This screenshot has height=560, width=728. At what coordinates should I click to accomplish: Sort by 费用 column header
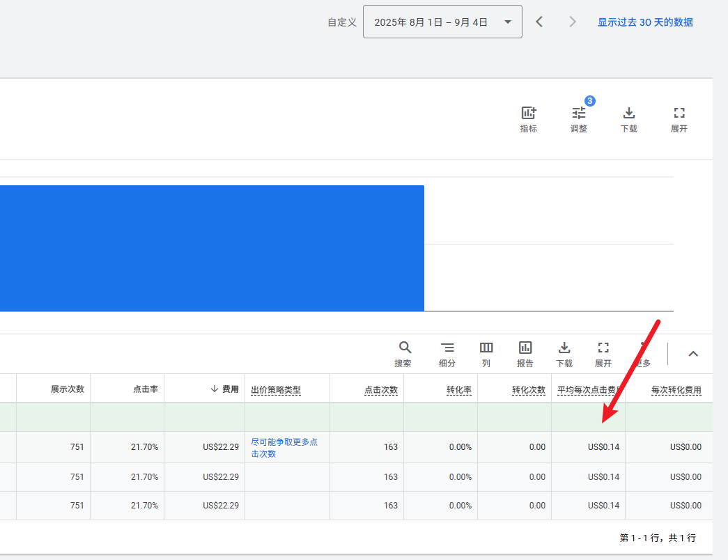(230, 389)
